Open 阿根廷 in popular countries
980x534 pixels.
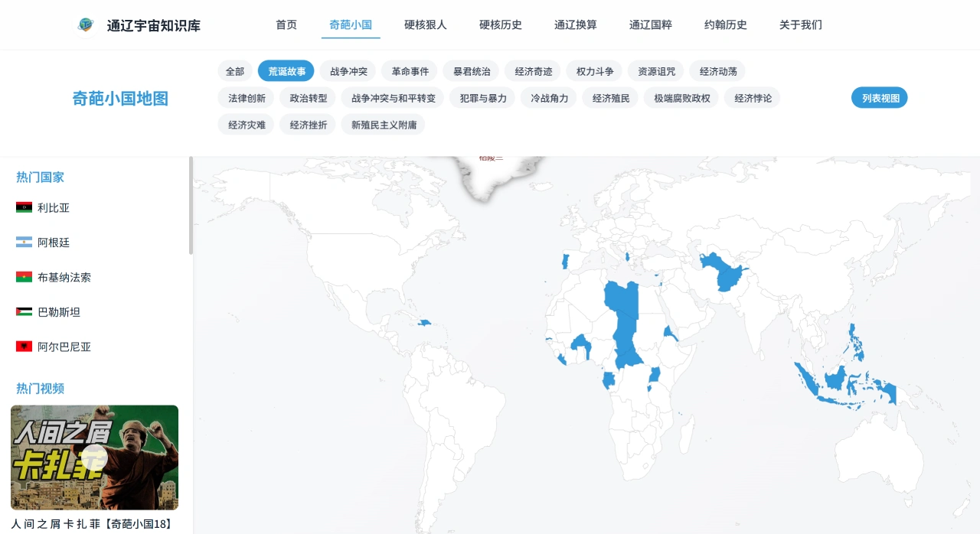coord(54,243)
